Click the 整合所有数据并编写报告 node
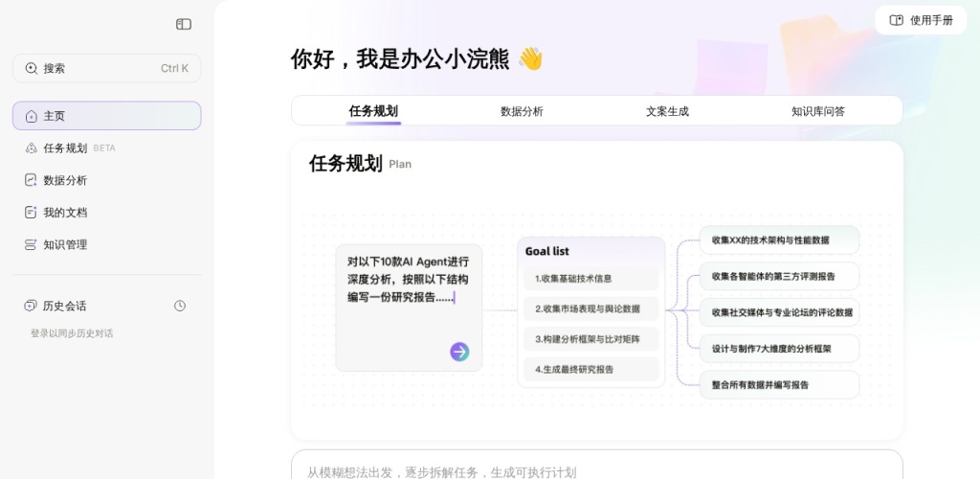Screen dimensions: 980x479 click(x=778, y=385)
